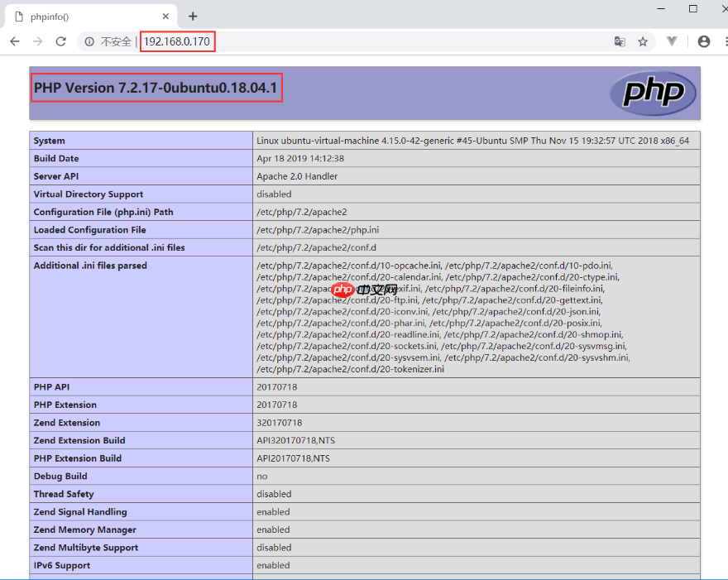Click the 'IPv6 Support' label

click(62, 565)
